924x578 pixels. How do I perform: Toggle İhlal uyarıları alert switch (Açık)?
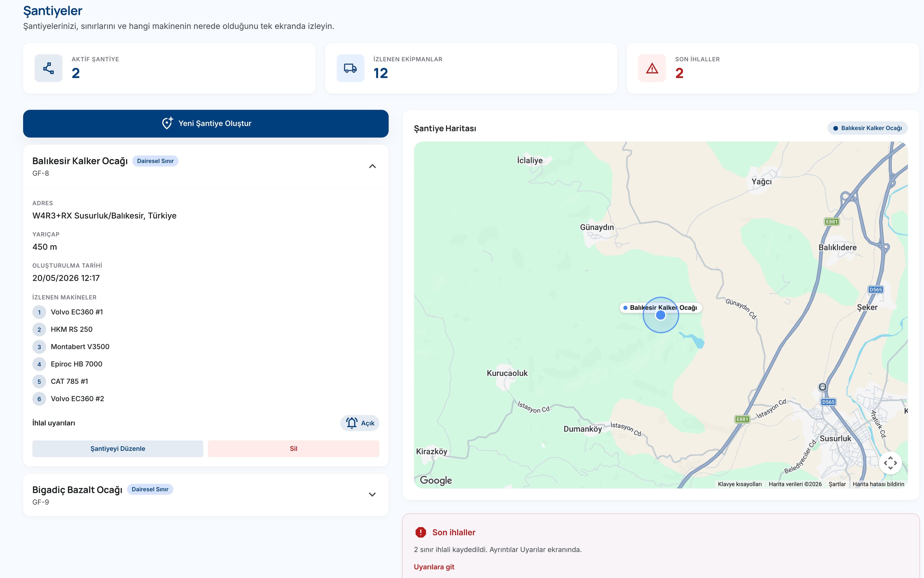360,423
